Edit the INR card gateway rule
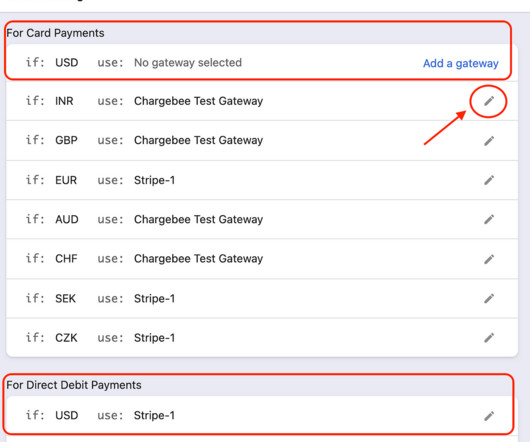The image size is (530, 442). (489, 101)
